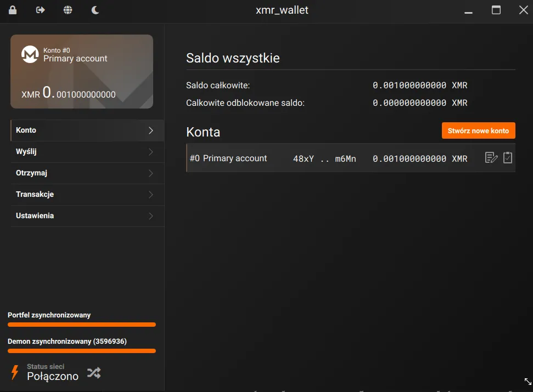
Task: Copy the Primary account address via the clipboard icon
Action: (508, 157)
